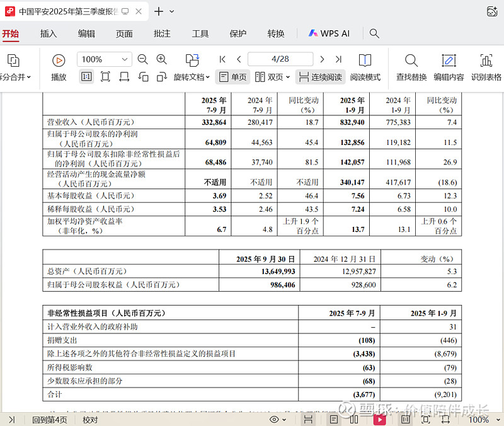
Task: Open Recognize Table (识别表格) tool
Action: tap(486, 67)
